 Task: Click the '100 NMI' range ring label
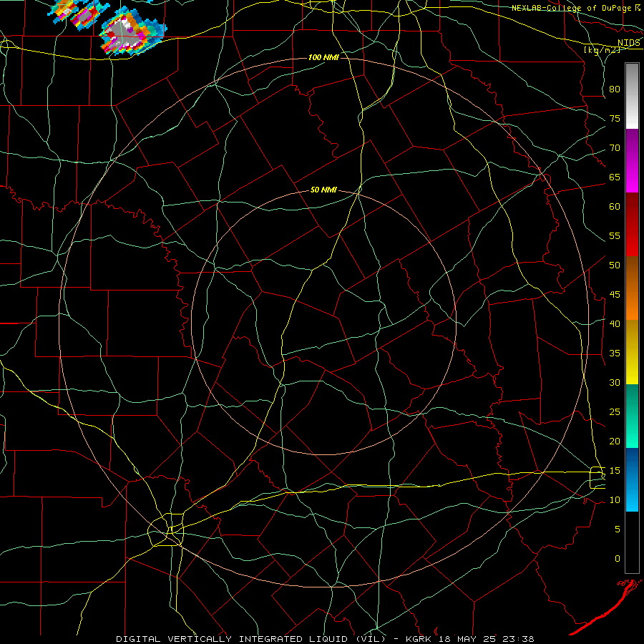click(323, 57)
